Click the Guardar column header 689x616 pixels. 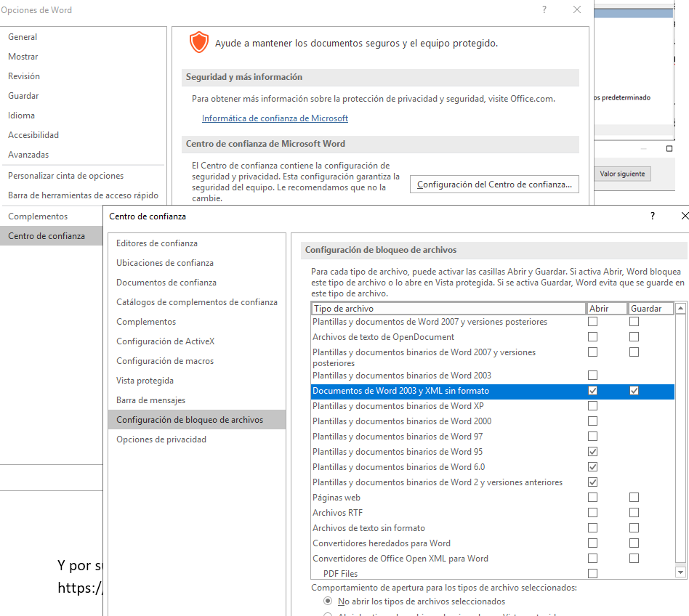tap(650, 309)
